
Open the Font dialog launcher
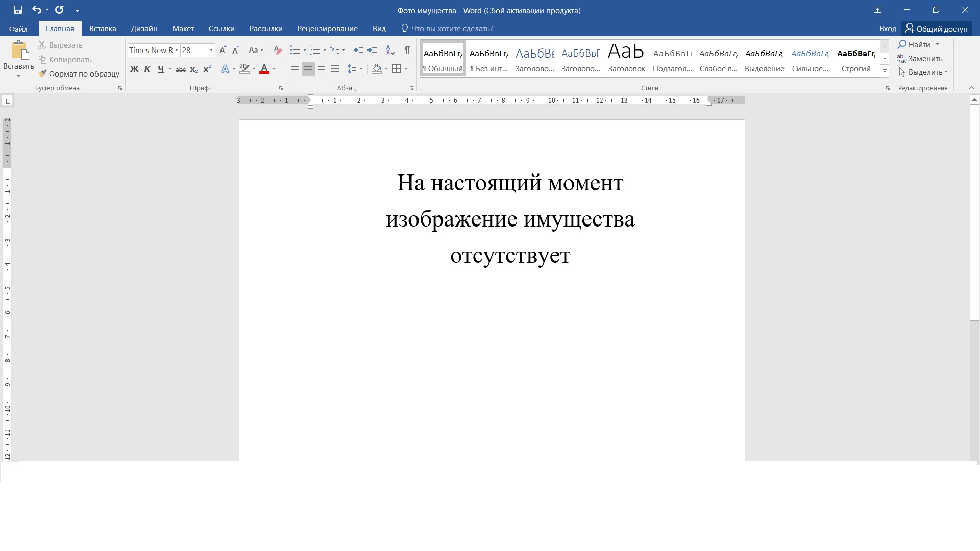click(281, 88)
